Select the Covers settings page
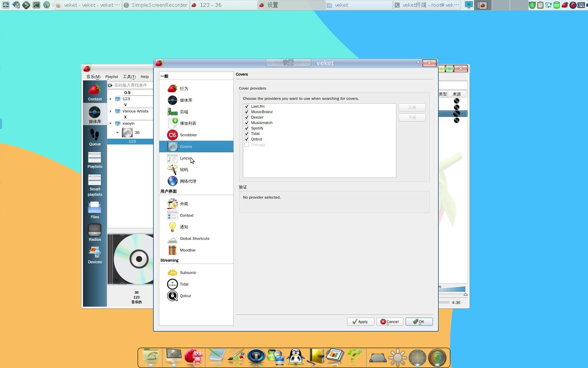Image resolution: width=588 pixels, height=368 pixels. (x=196, y=147)
